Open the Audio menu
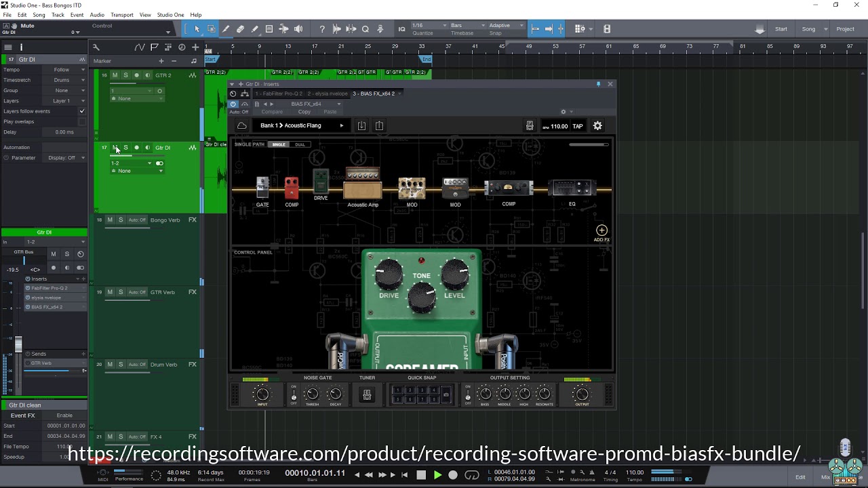The width and height of the screenshot is (868, 488). 97,15
